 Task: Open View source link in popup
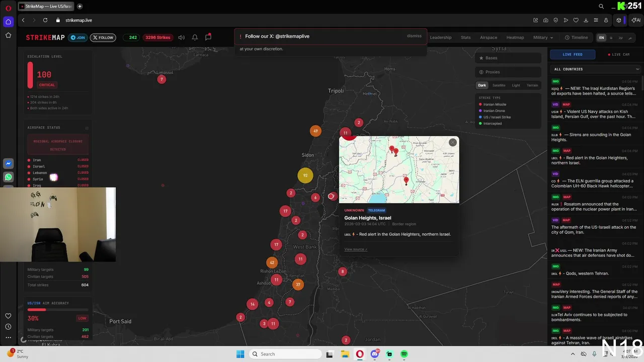pyautogui.click(x=356, y=249)
